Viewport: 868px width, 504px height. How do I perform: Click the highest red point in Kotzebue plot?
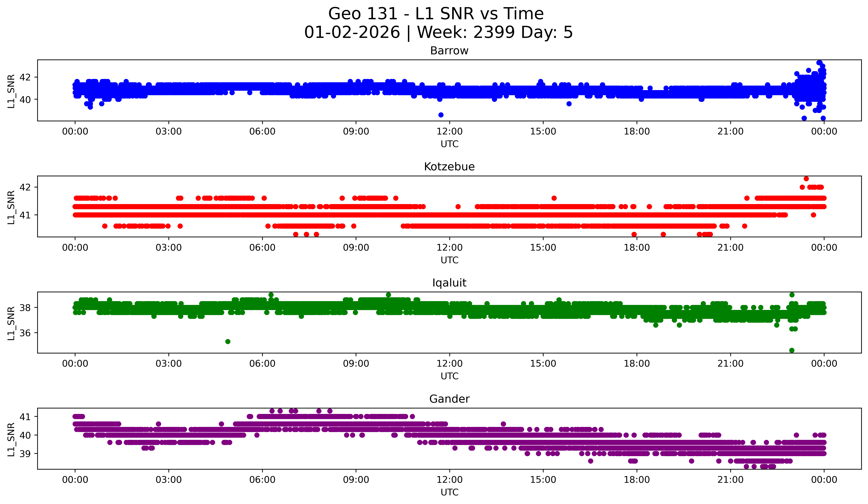coord(806,179)
